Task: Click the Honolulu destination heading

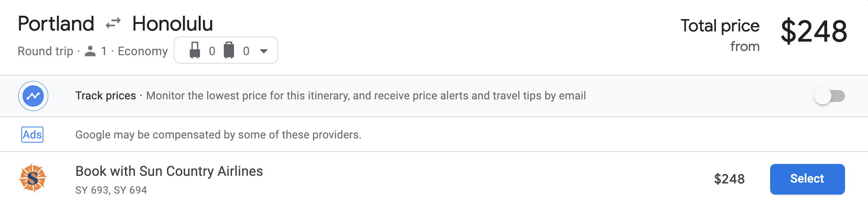Action: tap(172, 24)
